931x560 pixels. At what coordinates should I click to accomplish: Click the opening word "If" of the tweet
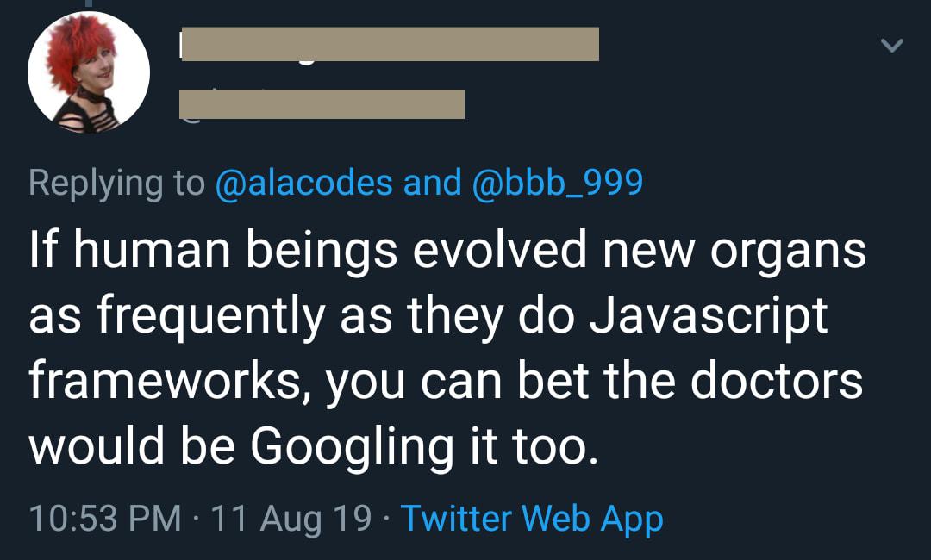click(40, 251)
